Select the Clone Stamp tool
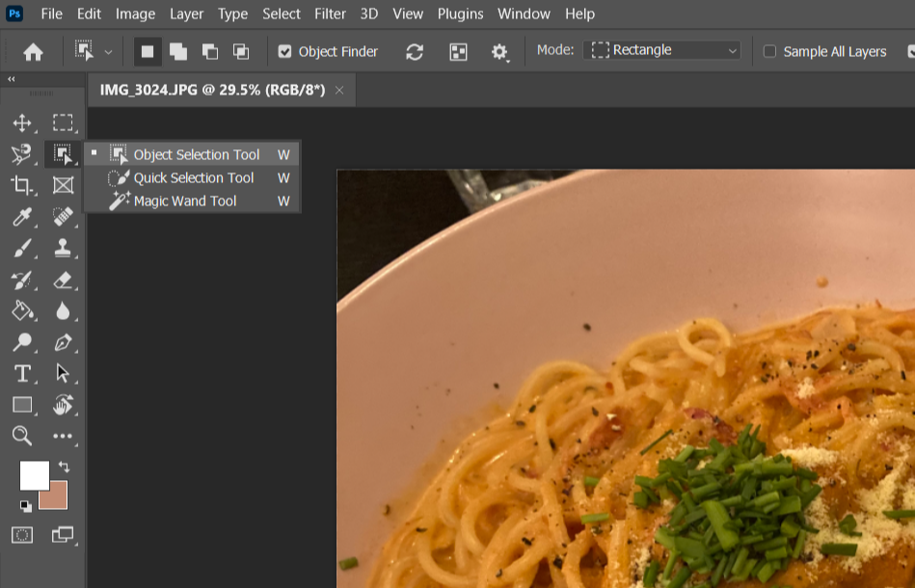The width and height of the screenshot is (915, 588). [63, 249]
